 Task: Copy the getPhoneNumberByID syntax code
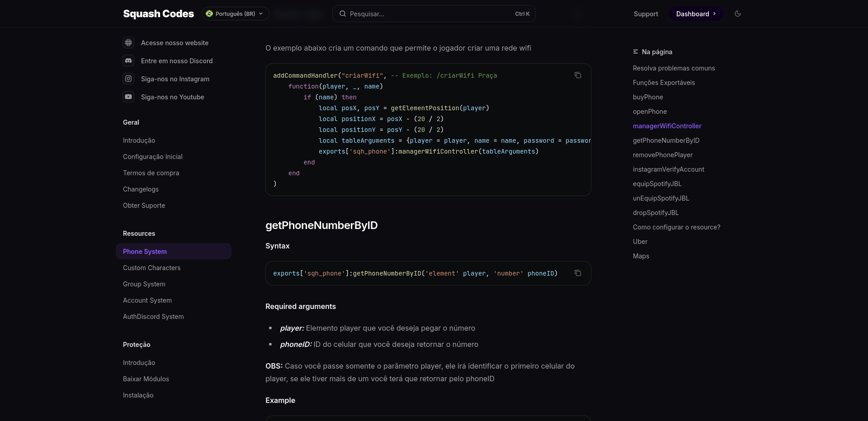click(577, 273)
